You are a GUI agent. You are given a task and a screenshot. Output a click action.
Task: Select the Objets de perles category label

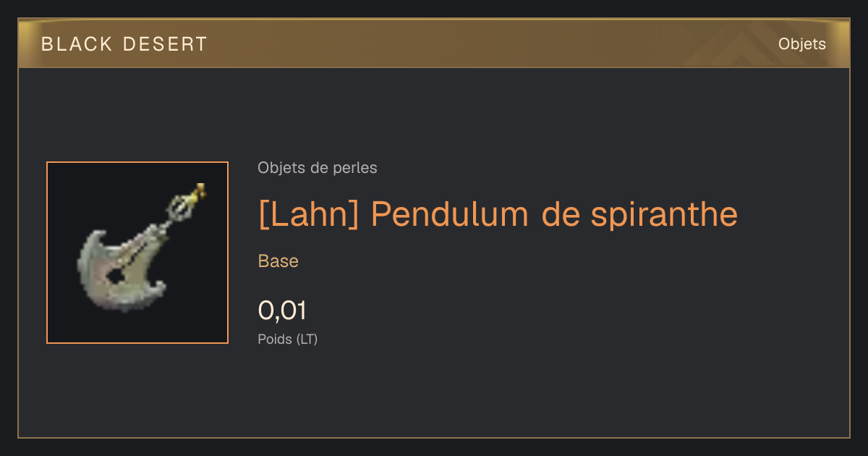pos(318,168)
